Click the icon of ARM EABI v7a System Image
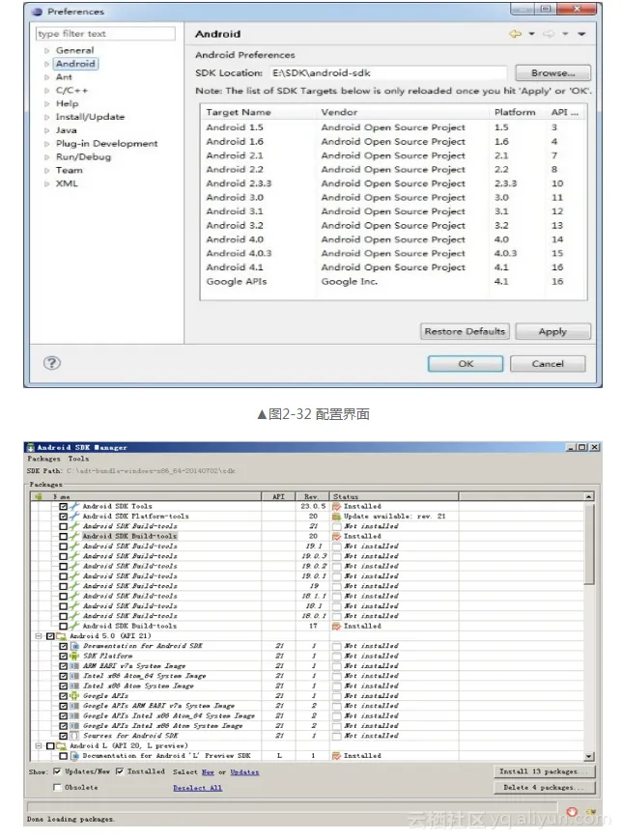This screenshot has height=840, width=622. point(74,666)
